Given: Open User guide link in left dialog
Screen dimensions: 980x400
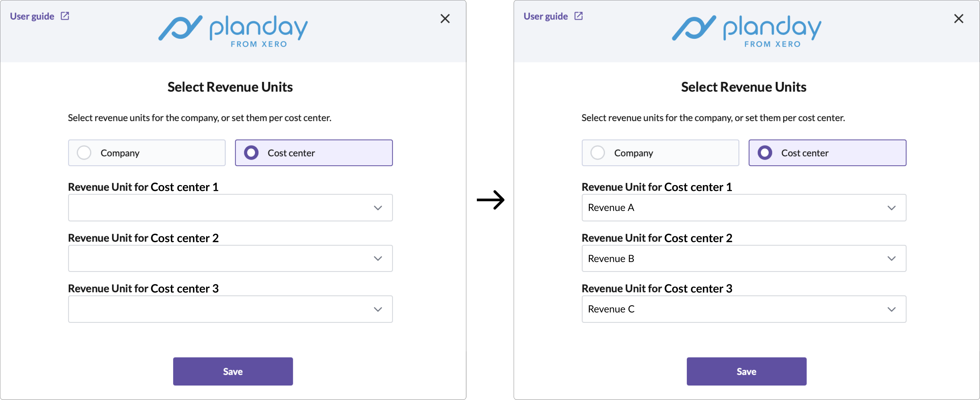Looking at the screenshot, I should click(32, 16).
